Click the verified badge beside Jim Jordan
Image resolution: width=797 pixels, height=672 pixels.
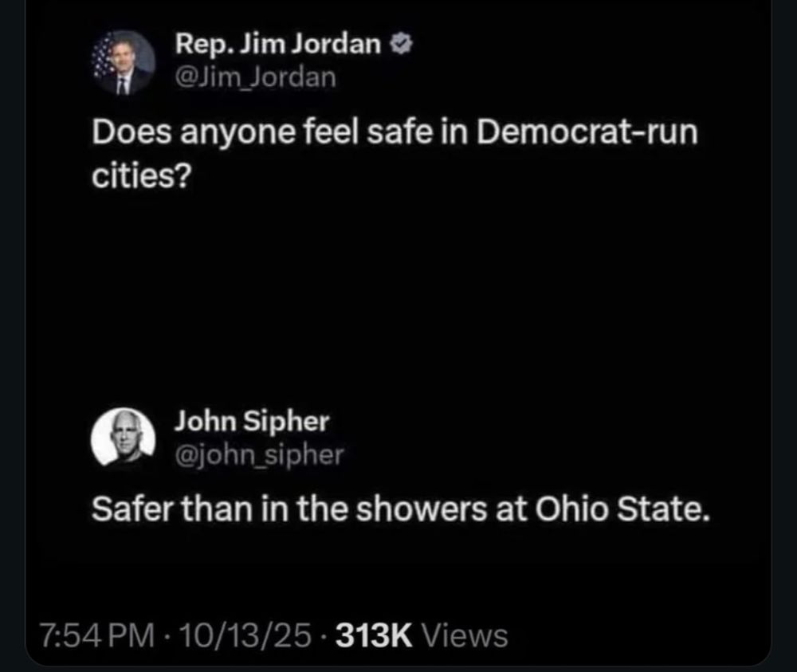tap(401, 44)
